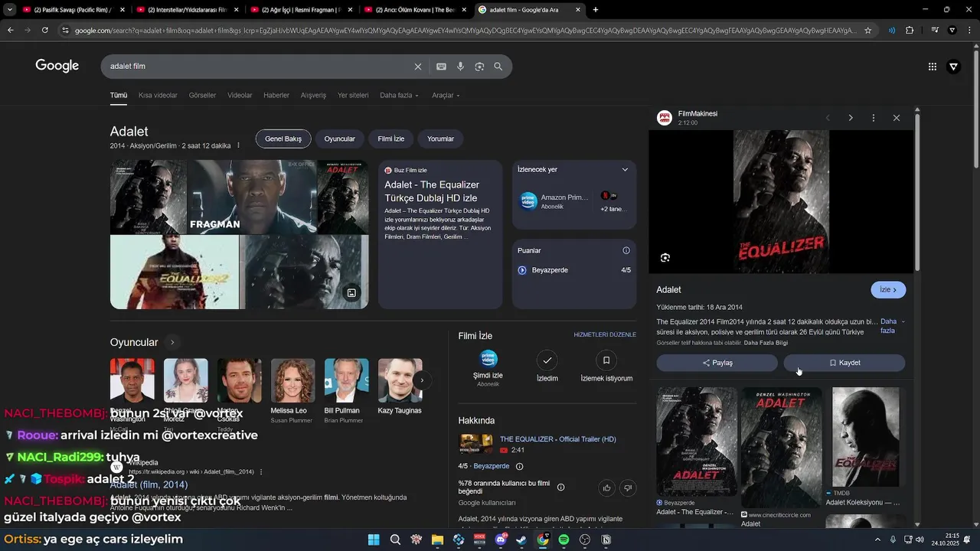Image resolution: width=980 pixels, height=551 pixels.
Task: Start voice search with microphone icon
Action: pyautogui.click(x=460, y=67)
